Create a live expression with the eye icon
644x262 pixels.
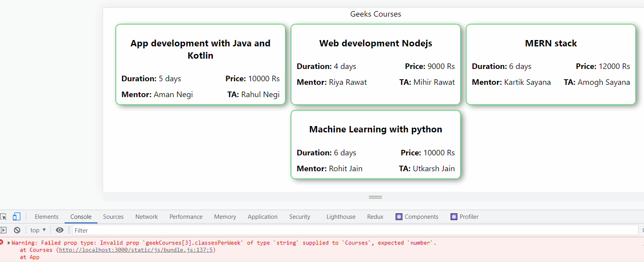click(59, 230)
